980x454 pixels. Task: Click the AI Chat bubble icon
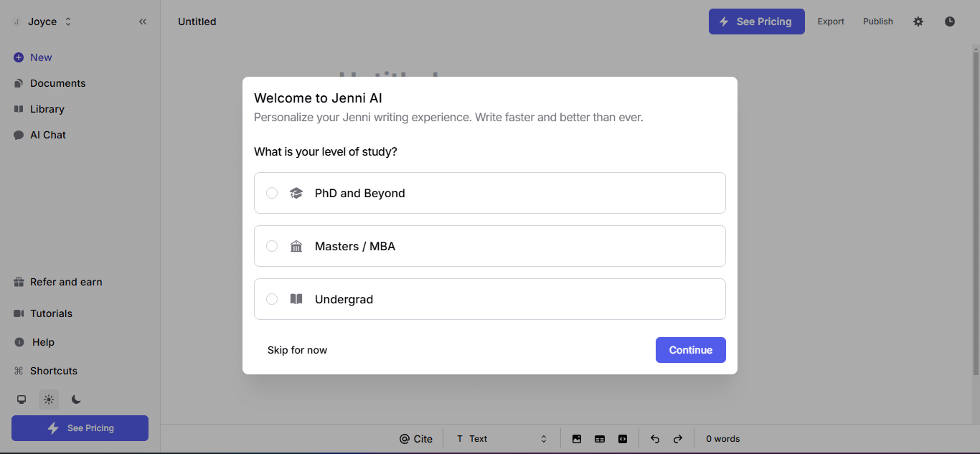(x=19, y=135)
